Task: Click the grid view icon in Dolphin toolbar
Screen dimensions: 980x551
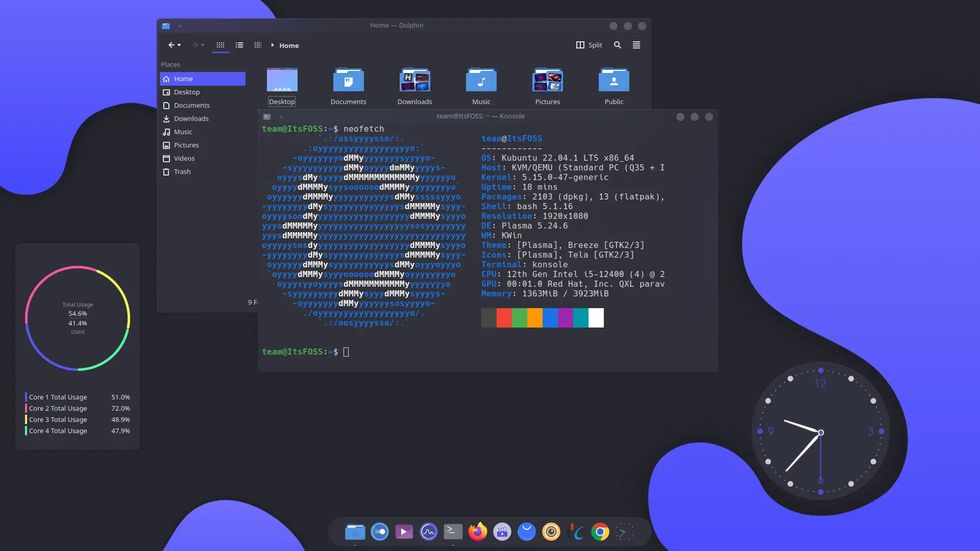Action: (x=220, y=45)
